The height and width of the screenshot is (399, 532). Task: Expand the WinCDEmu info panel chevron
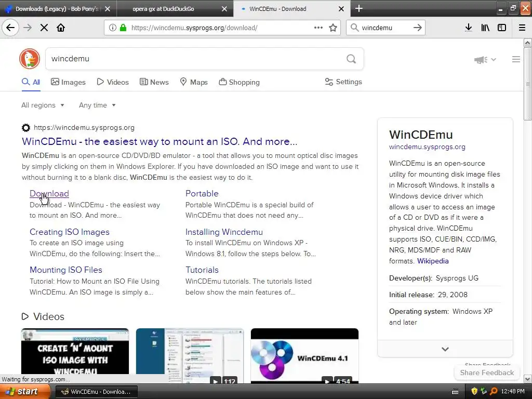445,349
